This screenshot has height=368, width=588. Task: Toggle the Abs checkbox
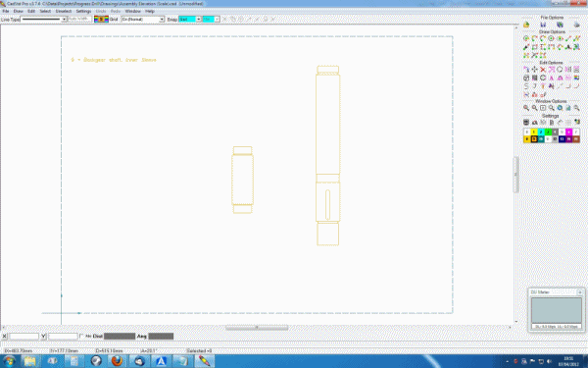point(82,336)
